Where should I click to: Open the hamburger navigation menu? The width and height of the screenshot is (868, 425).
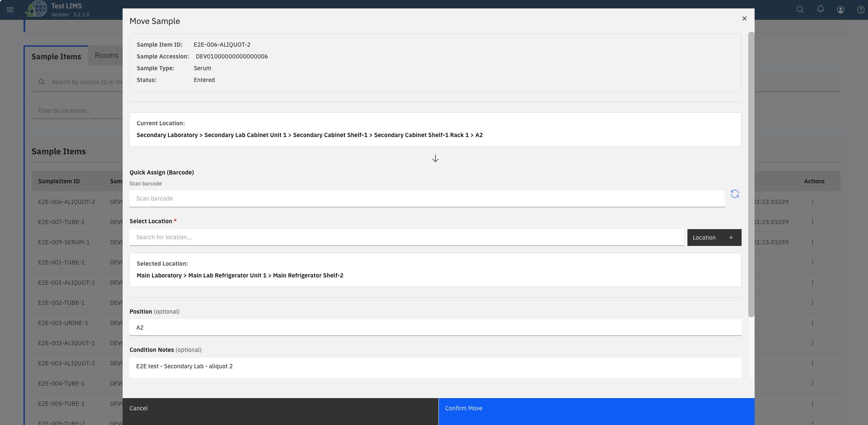click(10, 10)
